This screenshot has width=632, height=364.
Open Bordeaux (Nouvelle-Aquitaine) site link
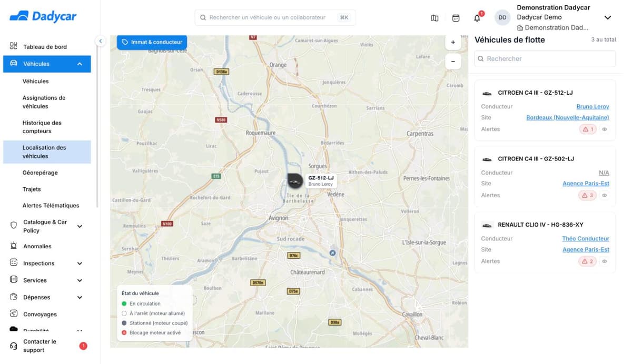coord(568,117)
